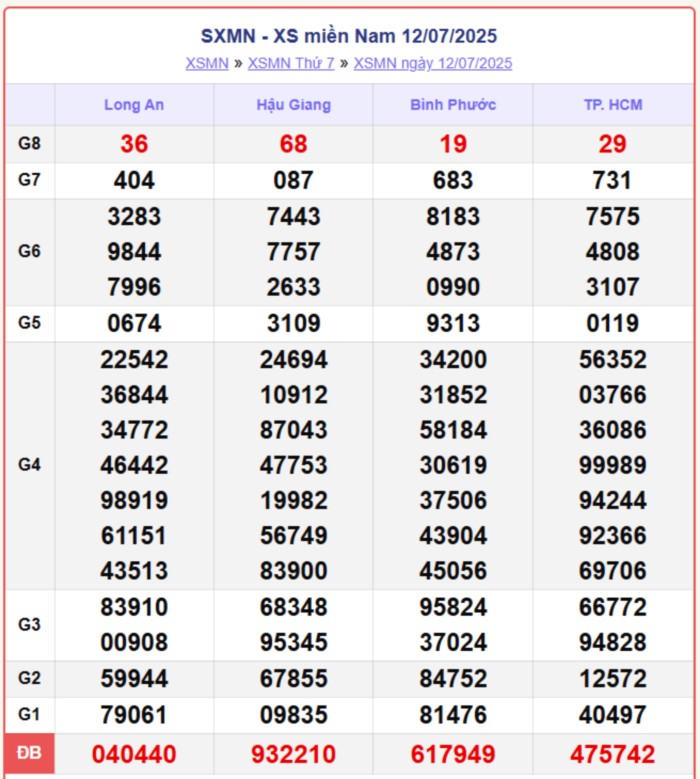Select the G7 row label
This screenshot has width=700, height=779.
click(x=29, y=180)
